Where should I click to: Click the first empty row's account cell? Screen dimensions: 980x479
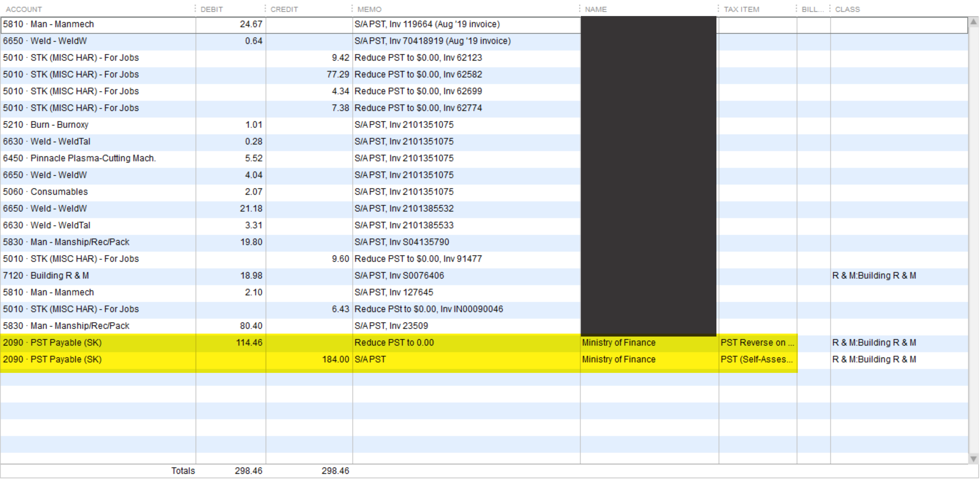[x=98, y=377]
